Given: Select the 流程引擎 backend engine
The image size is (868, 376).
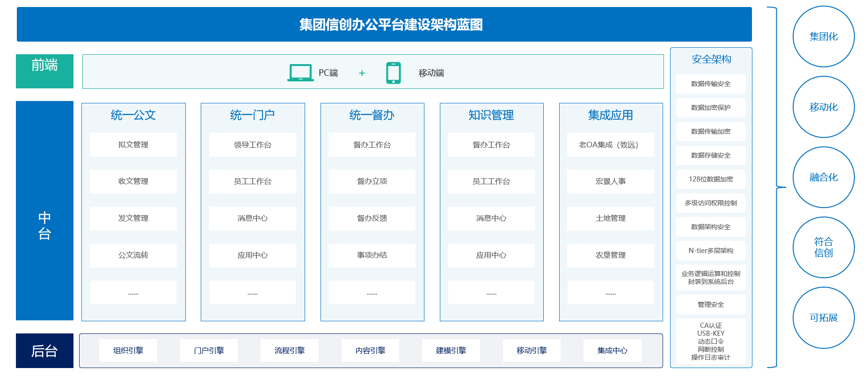Looking at the screenshot, I should (x=290, y=351).
